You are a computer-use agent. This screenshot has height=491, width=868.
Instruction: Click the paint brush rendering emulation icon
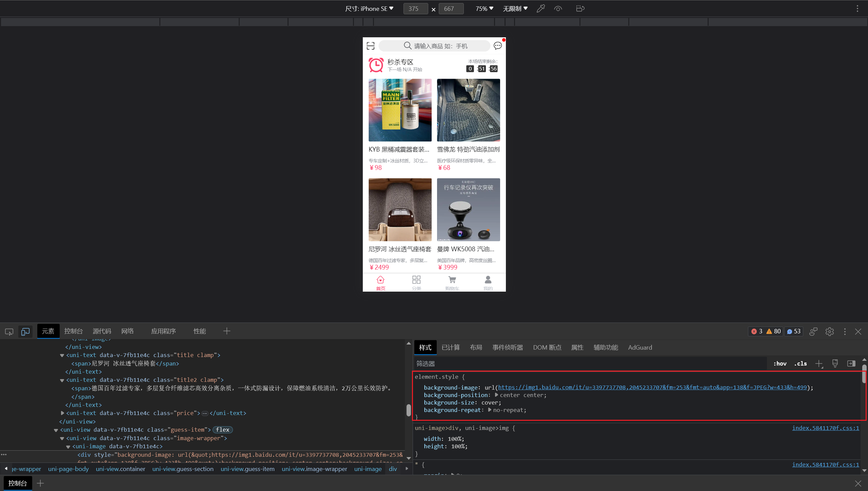tap(835, 364)
